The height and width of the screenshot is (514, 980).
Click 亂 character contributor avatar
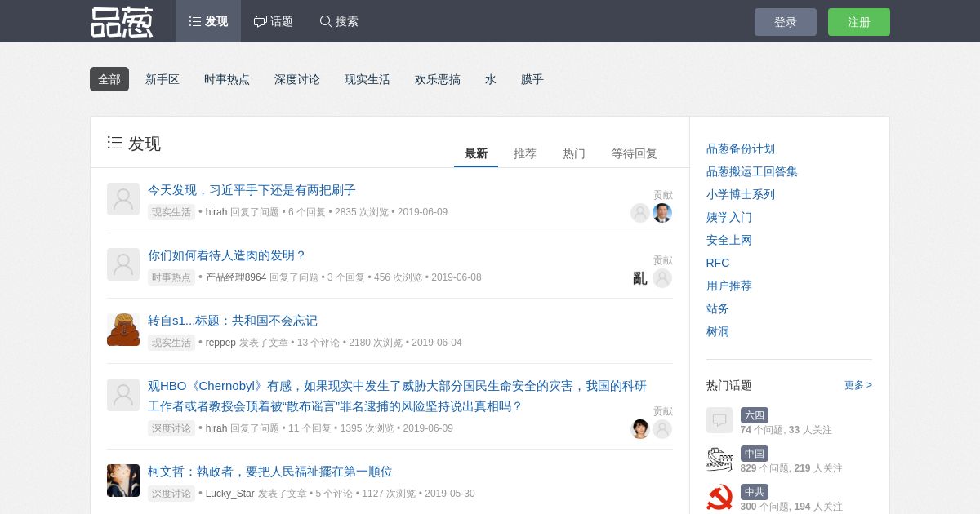(x=640, y=278)
